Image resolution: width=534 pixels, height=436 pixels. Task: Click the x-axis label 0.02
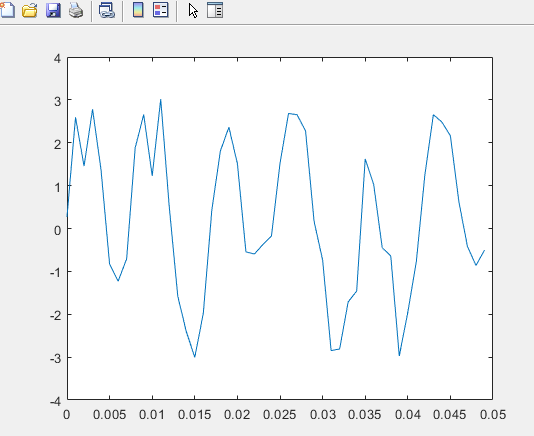click(237, 415)
